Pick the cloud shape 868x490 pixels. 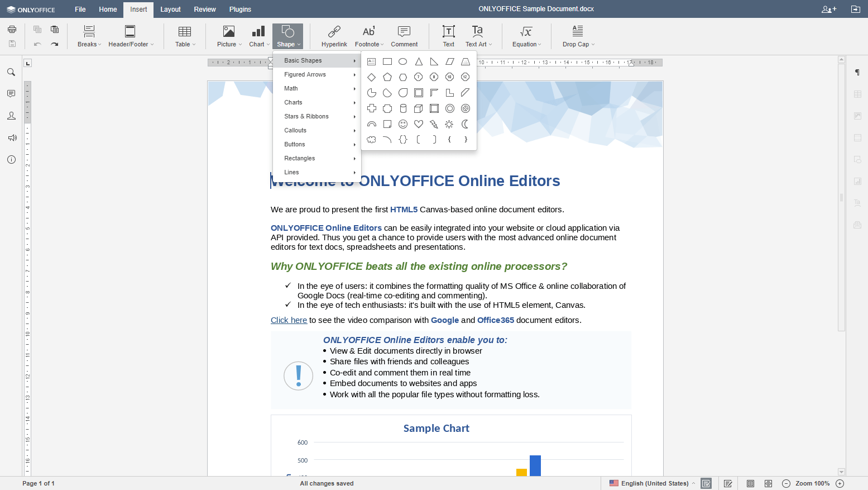(x=372, y=140)
